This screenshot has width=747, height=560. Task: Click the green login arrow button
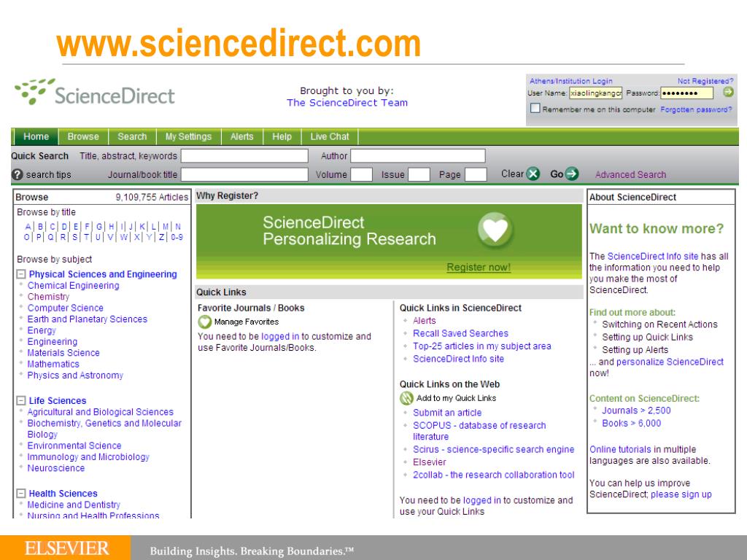tap(728, 92)
